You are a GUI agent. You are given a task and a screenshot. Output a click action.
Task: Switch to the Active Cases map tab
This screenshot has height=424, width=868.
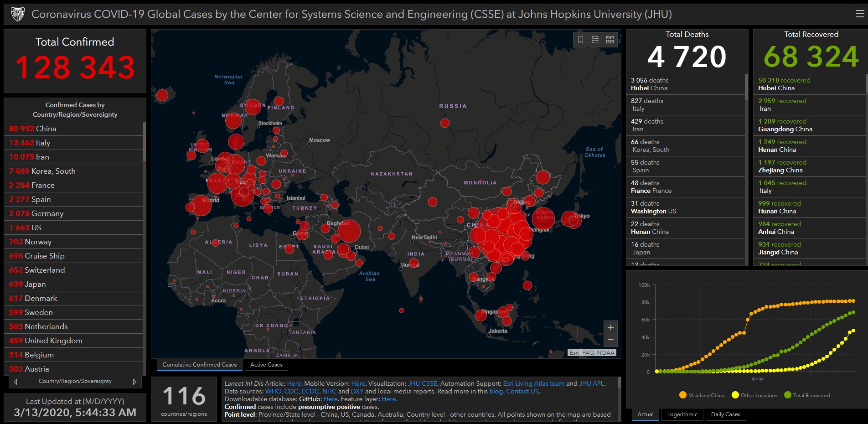(x=266, y=365)
